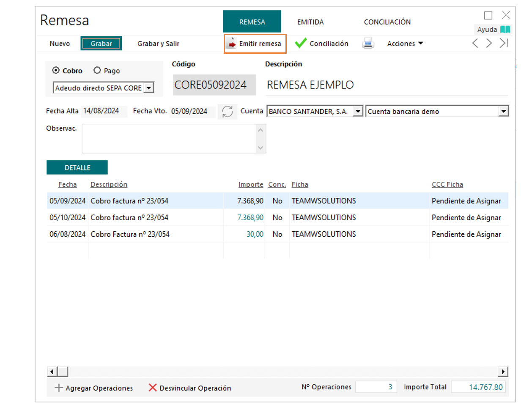Screen dimensions: 532x405
Task: Select the row dated 05/09/2024
Action: [277, 201]
